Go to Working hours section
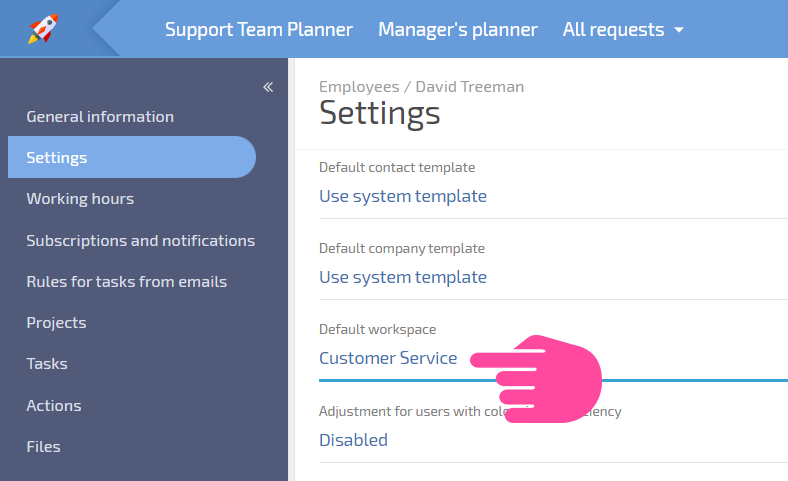 [80, 199]
